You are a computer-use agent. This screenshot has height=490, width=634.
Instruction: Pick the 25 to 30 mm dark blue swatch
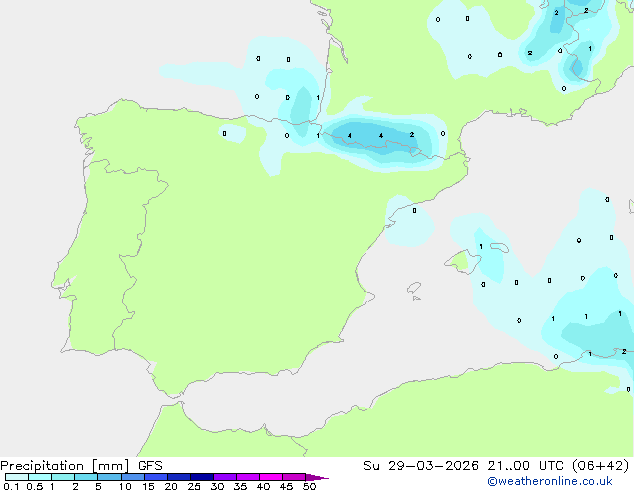tap(202, 477)
